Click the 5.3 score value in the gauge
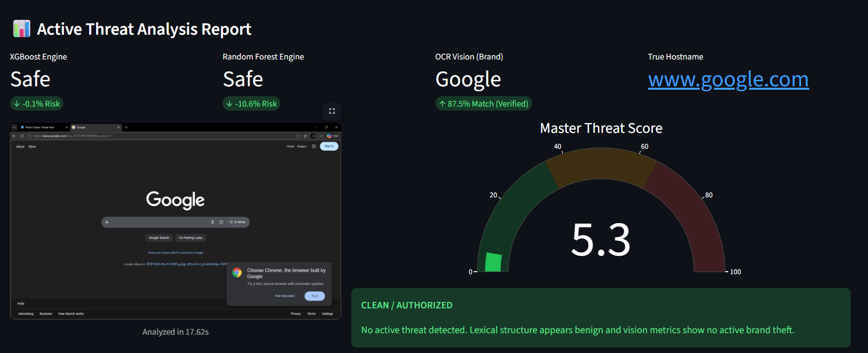 601,240
